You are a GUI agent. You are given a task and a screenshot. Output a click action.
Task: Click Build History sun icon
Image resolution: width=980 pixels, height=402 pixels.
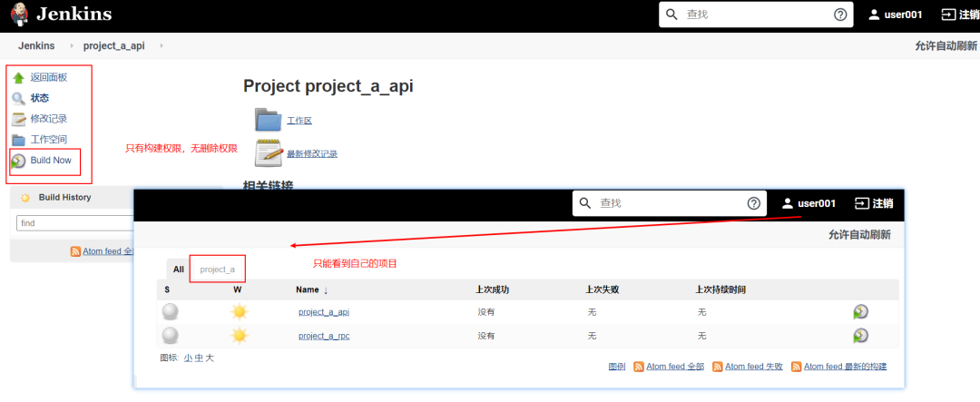pyautogui.click(x=25, y=198)
